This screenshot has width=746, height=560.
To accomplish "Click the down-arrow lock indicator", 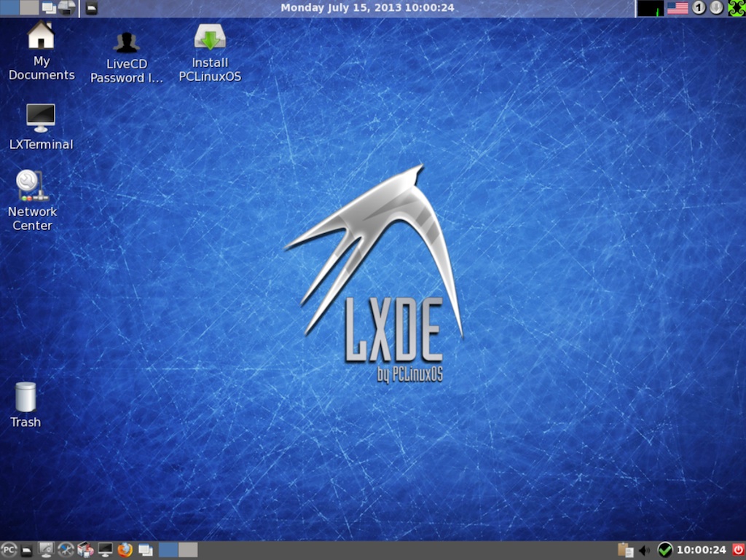I will click(x=717, y=7).
